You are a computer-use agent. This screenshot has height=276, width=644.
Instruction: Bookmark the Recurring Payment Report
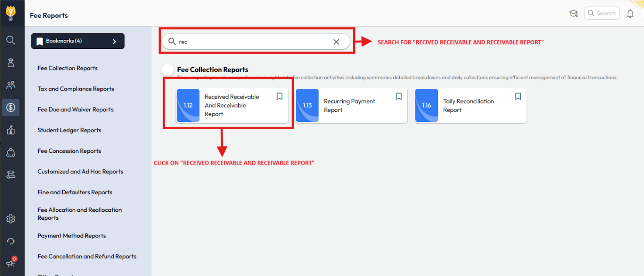398,97
